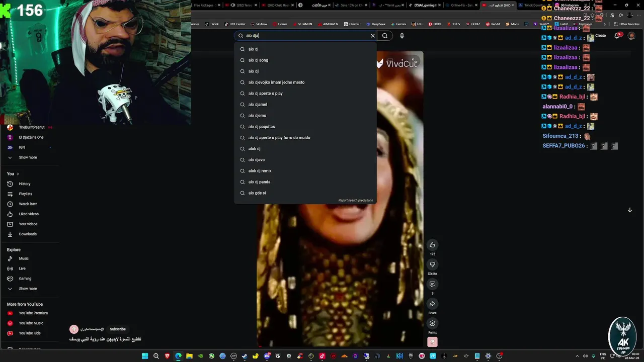The height and width of the screenshot is (362, 644).
Task: Go to next Short with down arrow
Action: (629, 210)
